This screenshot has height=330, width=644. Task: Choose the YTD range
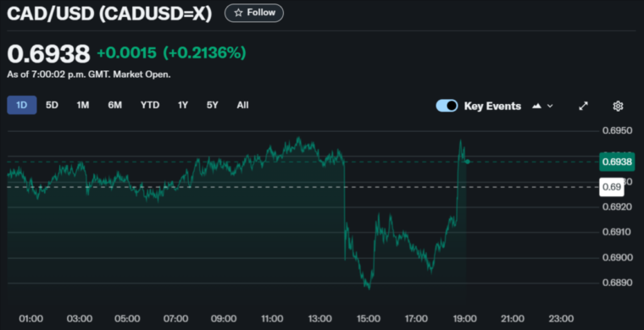click(x=150, y=106)
